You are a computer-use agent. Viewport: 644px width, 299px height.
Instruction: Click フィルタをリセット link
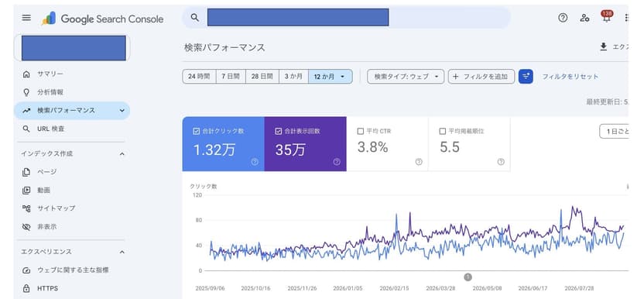click(x=570, y=77)
